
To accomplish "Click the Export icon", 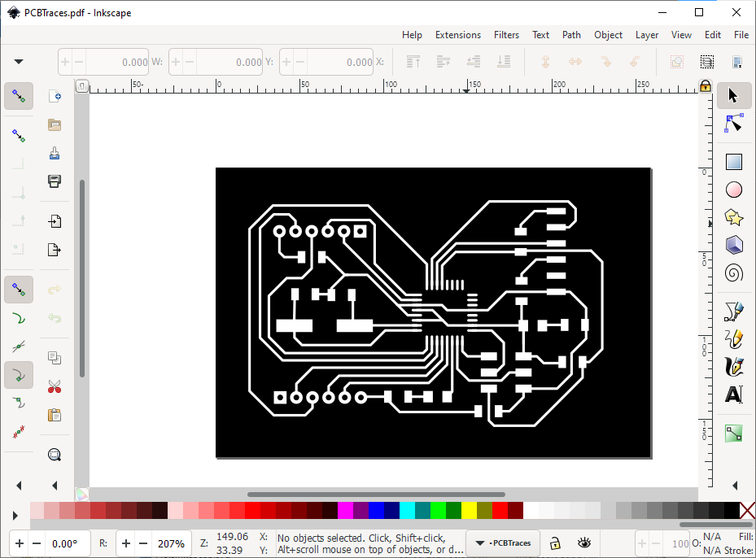I will click(55, 250).
